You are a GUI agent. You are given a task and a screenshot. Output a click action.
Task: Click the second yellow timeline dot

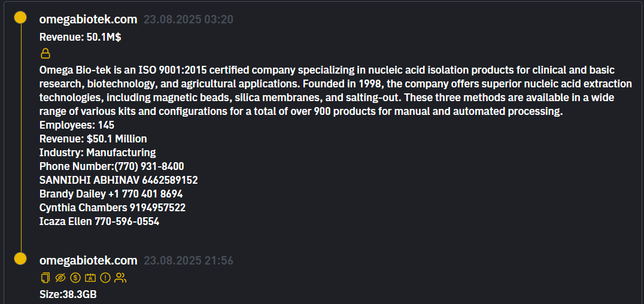[x=20, y=259]
